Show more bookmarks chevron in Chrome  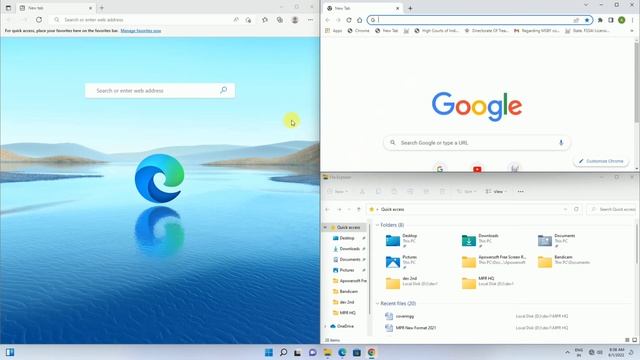click(x=632, y=31)
